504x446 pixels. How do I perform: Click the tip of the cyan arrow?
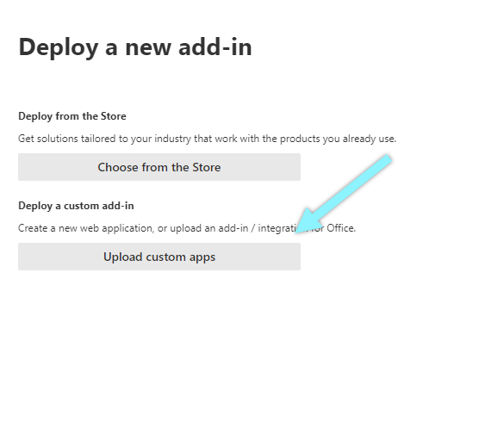297,232
